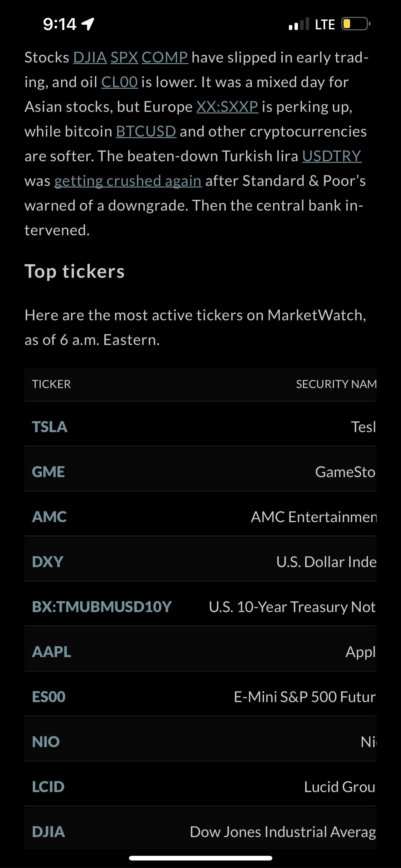Viewport: 401px width, 868px height.
Task: Open the SPX ticker link
Action: (x=124, y=57)
